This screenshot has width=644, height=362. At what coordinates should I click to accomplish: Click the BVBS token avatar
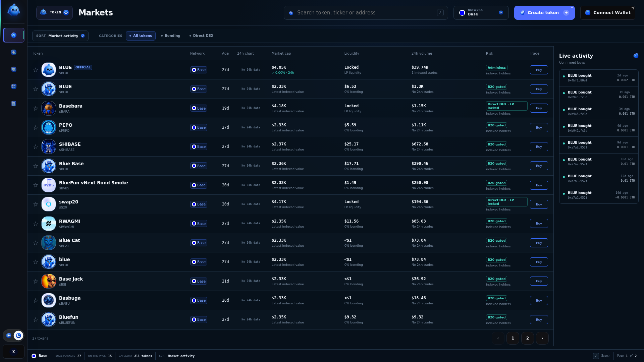[x=49, y=185]
